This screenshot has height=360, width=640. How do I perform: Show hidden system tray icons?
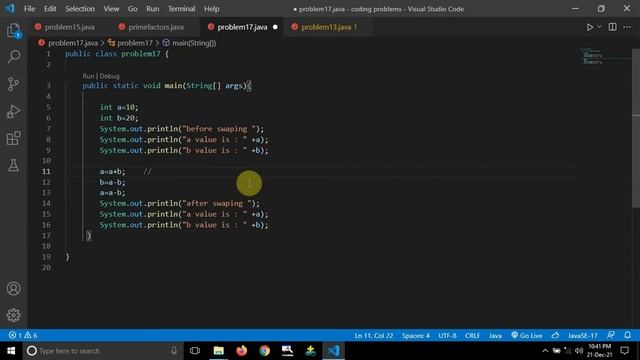click(545, 351)
